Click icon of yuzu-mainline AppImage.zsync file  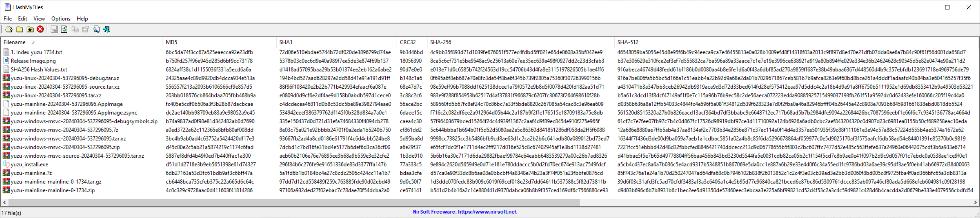[6, 113]
